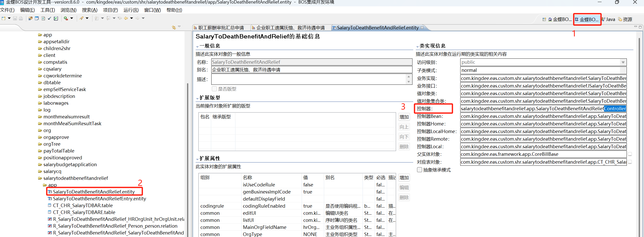
Task: Open the 文件(F) menu
Action: pyautogui.click(x=7, y=10)
